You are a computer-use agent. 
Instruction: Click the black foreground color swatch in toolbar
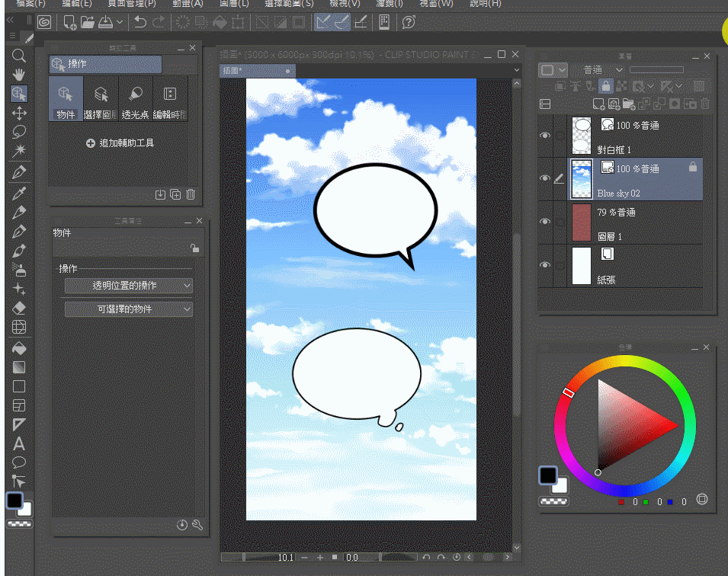point(14,501)
